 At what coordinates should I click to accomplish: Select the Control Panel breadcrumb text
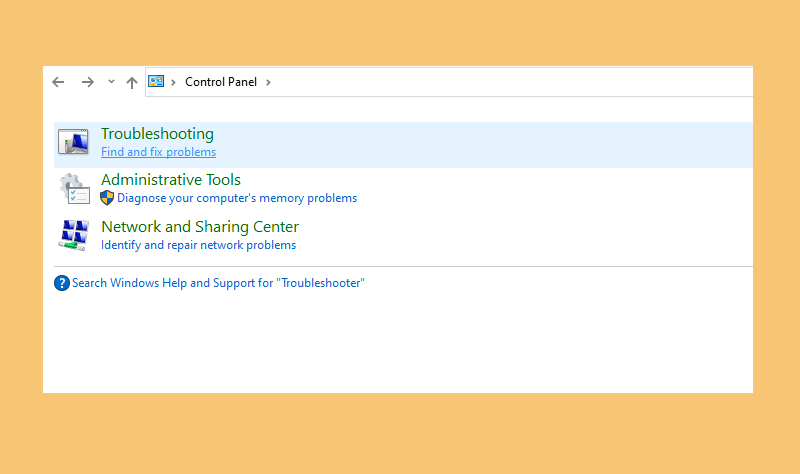click(221, 82)
